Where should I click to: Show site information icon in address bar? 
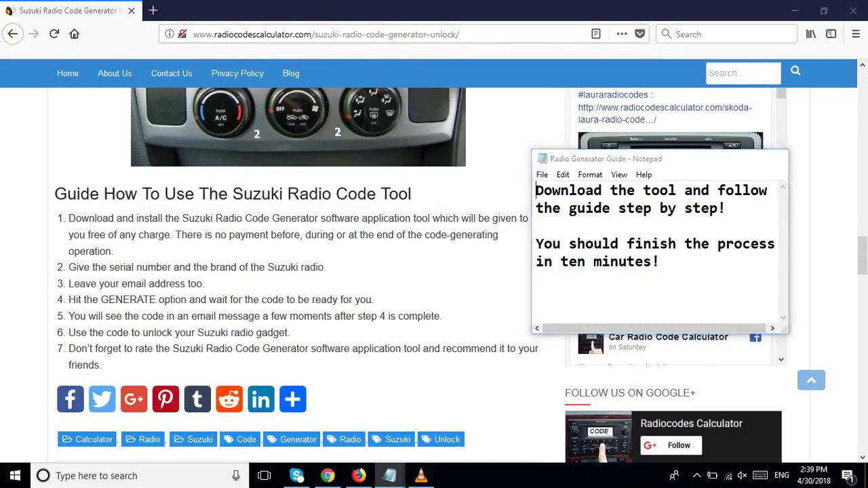point(170,34)
